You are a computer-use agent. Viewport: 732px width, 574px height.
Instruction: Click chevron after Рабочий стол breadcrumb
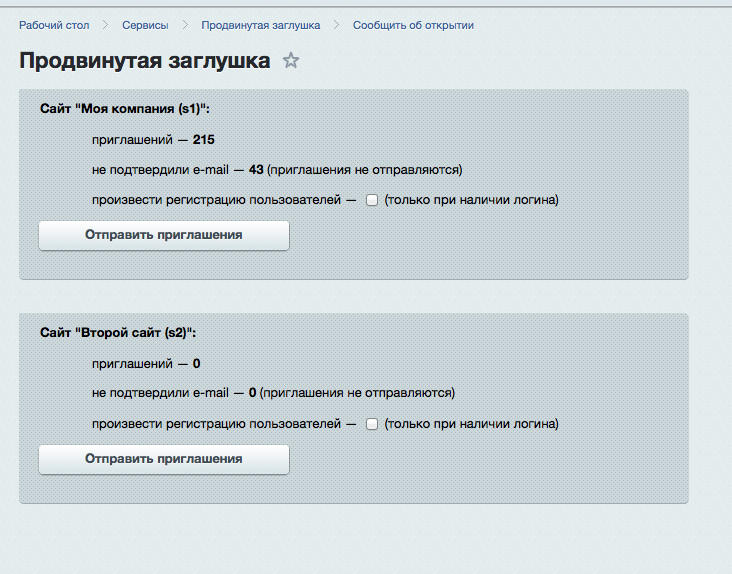pos(106,25)
